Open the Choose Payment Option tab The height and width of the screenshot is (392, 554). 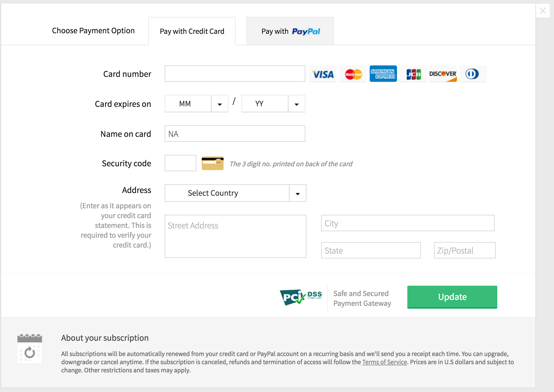pyautogui.click(x=93, y=31)
